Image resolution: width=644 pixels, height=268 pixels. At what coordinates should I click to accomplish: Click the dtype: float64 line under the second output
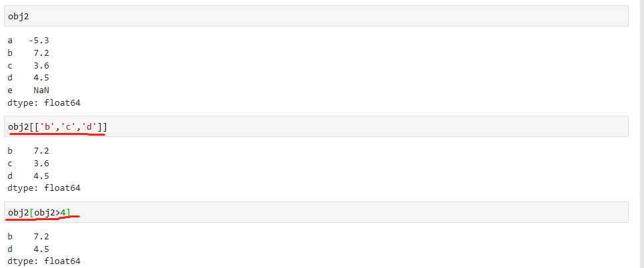[x=44, y=188]
